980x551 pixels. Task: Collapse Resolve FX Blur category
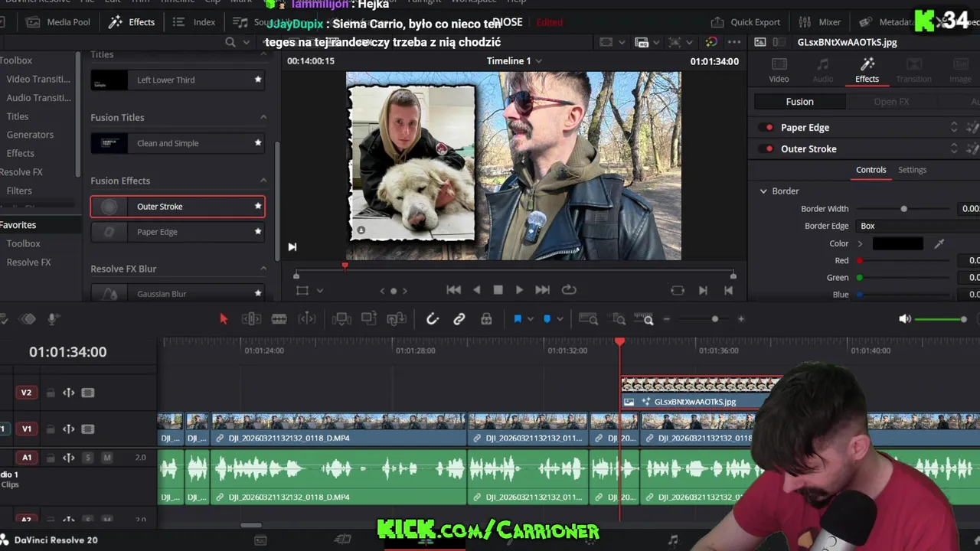tap(263, 269)
